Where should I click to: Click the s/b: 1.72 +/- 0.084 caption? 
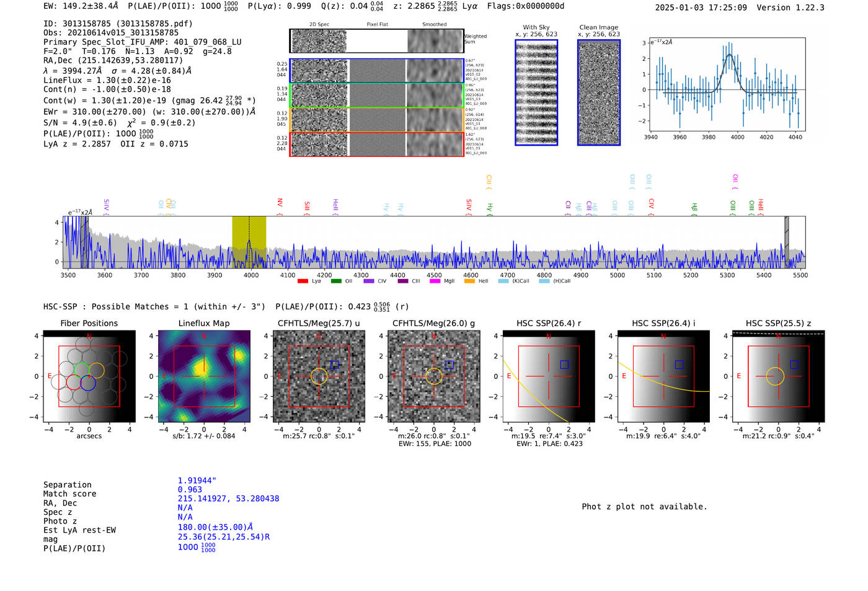(x=204, y=436)
